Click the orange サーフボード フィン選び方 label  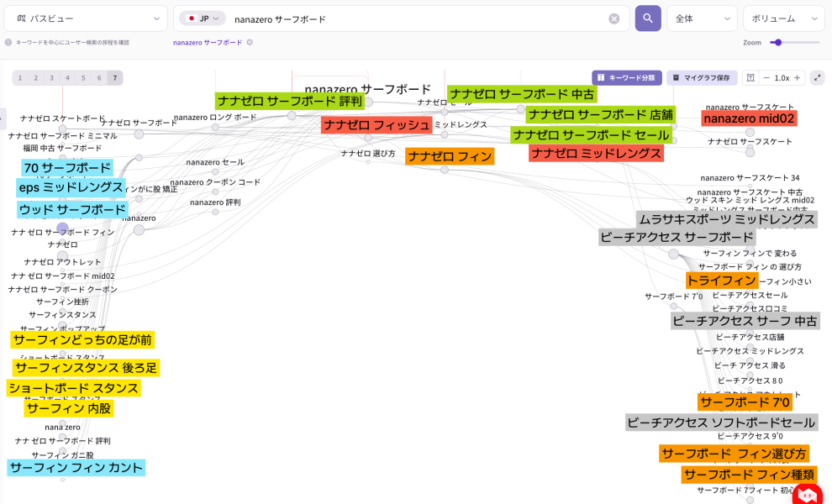735,454
